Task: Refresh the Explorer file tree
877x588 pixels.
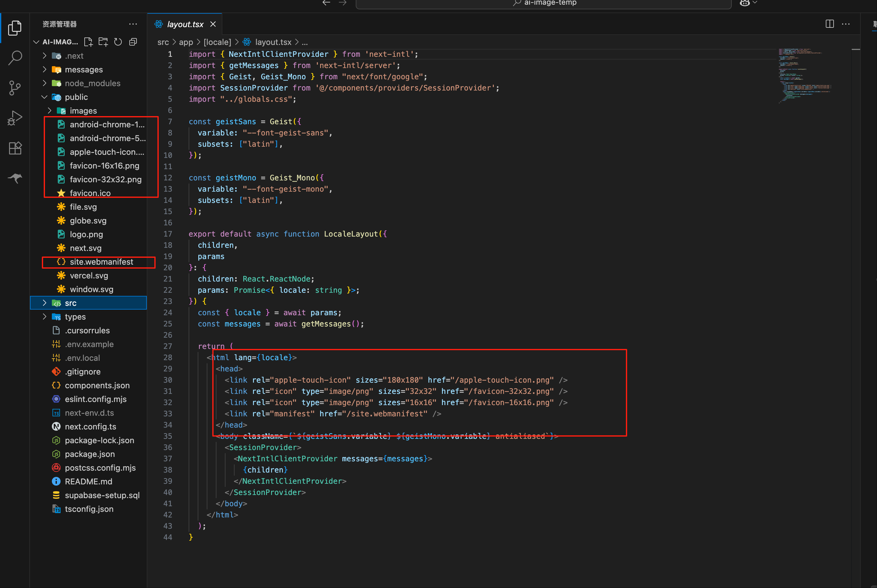Action: coord(118,42)
